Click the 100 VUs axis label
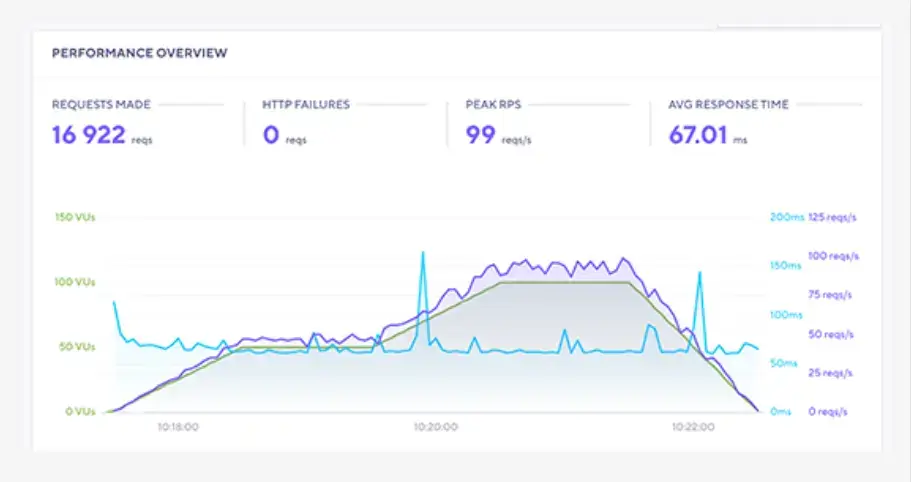This screenshot has width=911, height=482. (x=75, y=282)
